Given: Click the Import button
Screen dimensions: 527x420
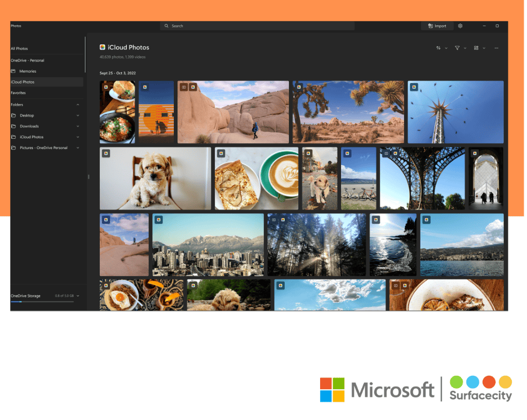Looking at the screenshot, I should coord(437,26).
